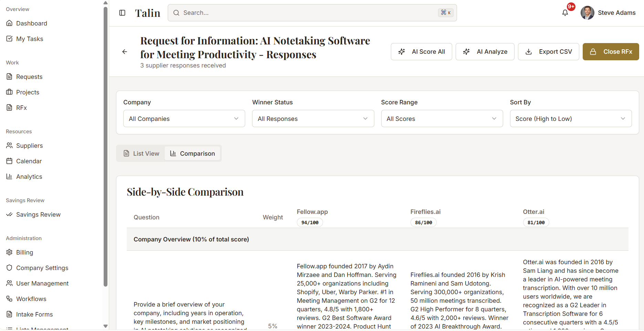
Task: Toggle the sidebar panel icon
Action: 122,13
